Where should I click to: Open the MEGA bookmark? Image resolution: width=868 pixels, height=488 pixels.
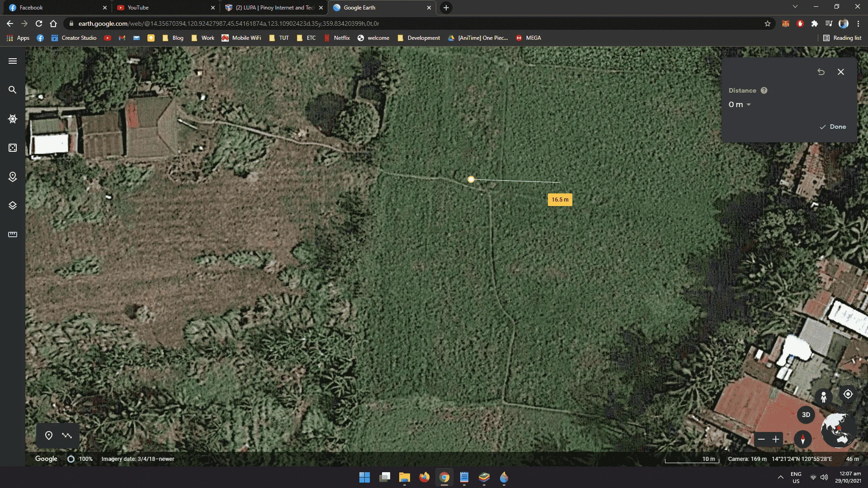(528, 38)
